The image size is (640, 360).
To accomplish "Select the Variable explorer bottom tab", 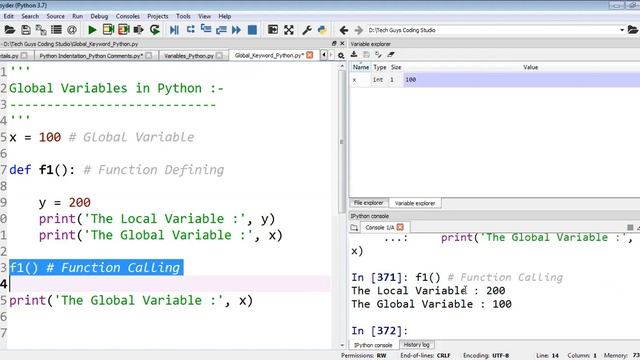I will tap(415, 203).
